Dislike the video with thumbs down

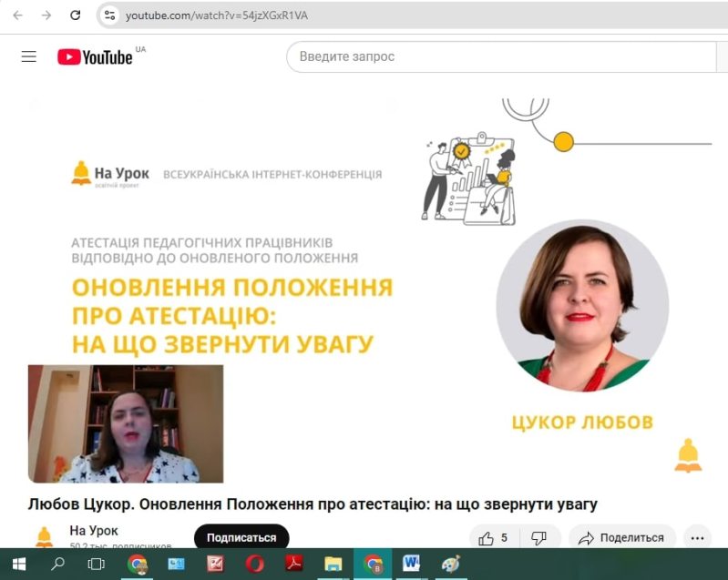pyautogui.click(x=539, y=538)
